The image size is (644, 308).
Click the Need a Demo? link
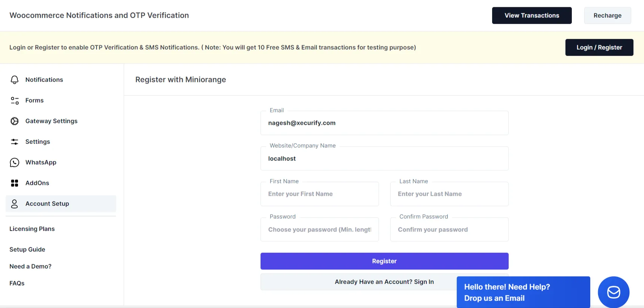click(30, 266)
